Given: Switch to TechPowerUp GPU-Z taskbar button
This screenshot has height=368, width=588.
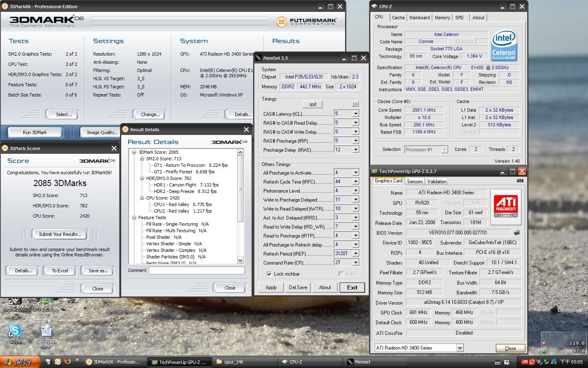Looking at the screenshot, I should point(180,362).
